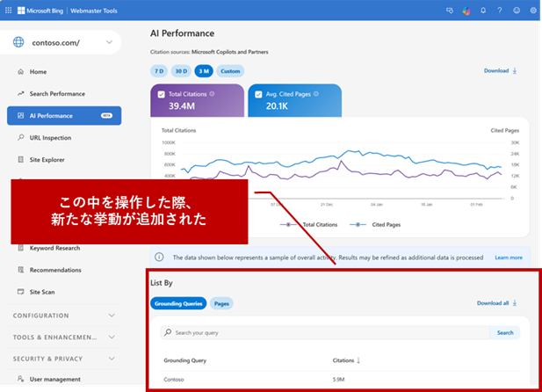The width and height of the screenshot is (542, 392).
Task: Open the app launcher grid icon
Action: 8,11
